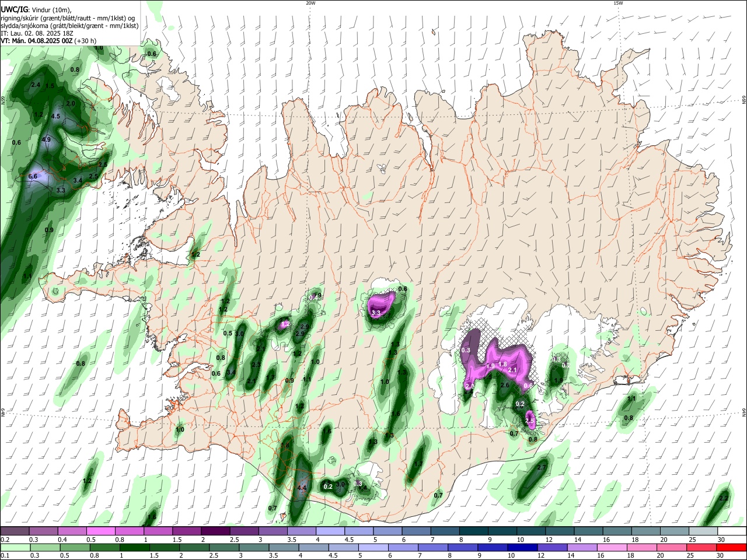This screenshot has height=560, width=747.
Task: Select the bright pink 0.5 swatch in upper legend
Action: tap(100, 531)
